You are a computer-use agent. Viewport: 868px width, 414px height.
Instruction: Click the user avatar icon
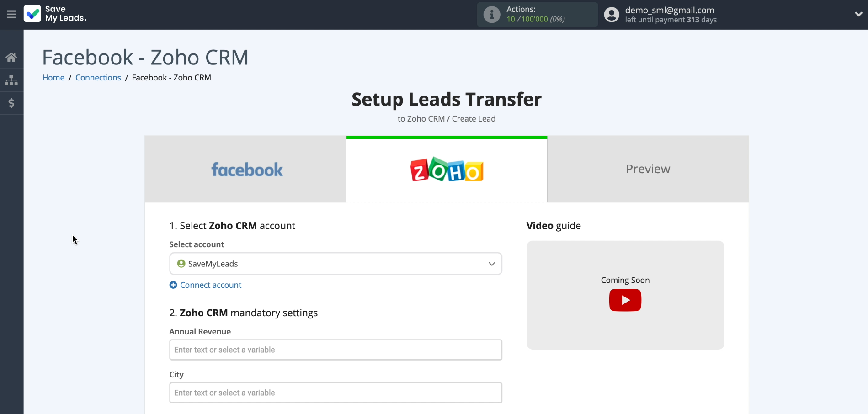pyautogui.click(x=612, y=15)
